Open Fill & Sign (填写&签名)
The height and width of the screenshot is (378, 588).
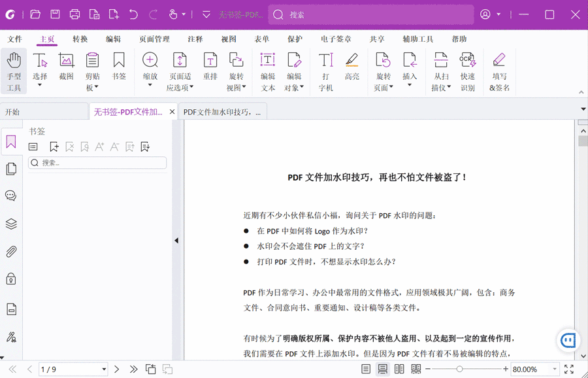499,72
